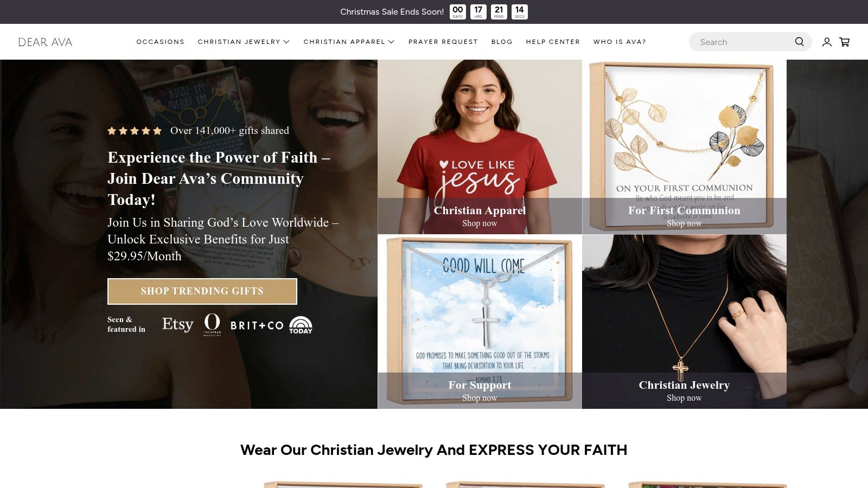Click the Oprah Magazine logo
This screenshot has width=868, height=488.
tap(212, 324)
